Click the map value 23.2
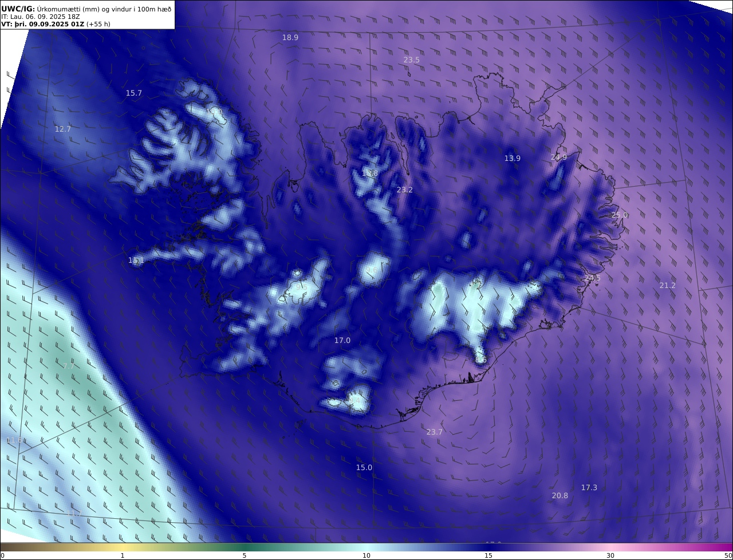The height and width of the screenshot is (560, 733). point(405,190)
